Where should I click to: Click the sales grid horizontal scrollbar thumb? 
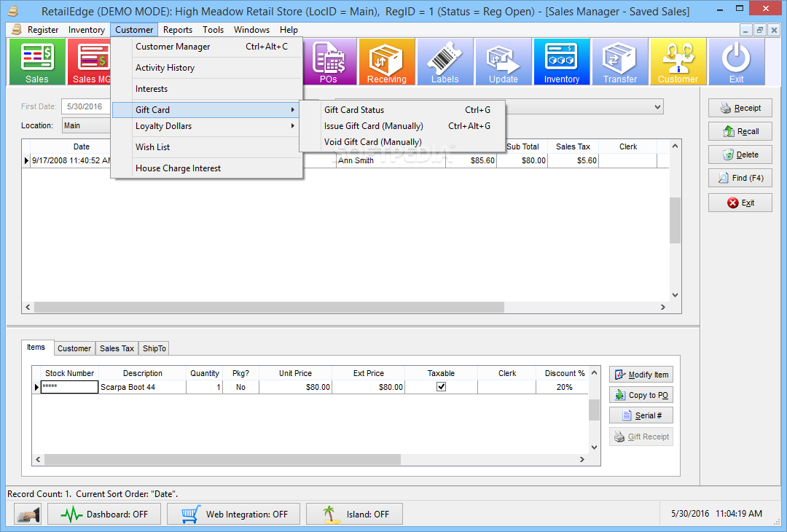coord(269,307)
